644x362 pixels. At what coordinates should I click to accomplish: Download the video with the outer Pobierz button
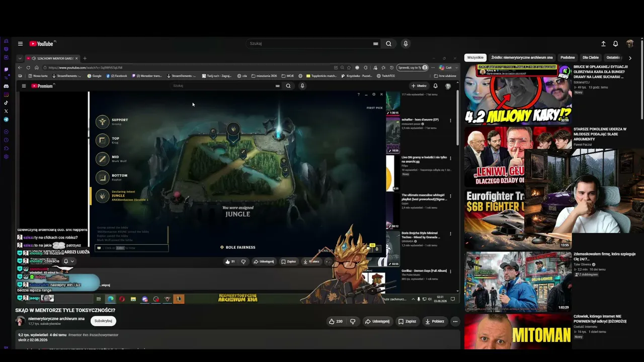pyautogui.click(x=435, y=321)
